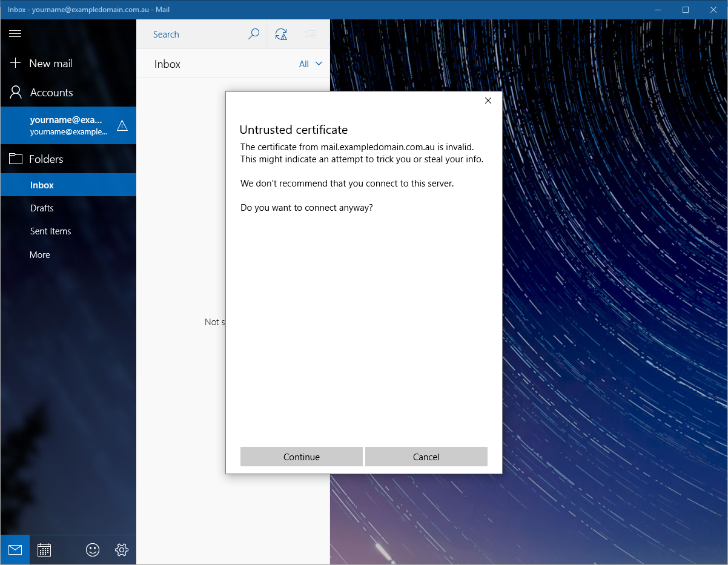728x565 pixels.
Task: Compose a New mail
Action: (x=51, y=64)
